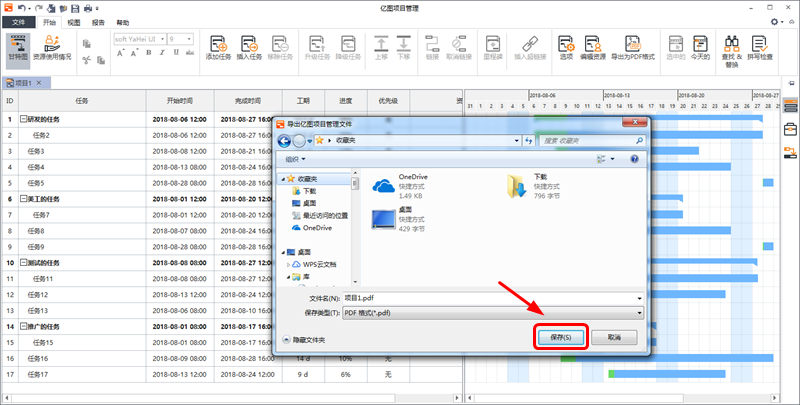This screenshot has height=405, width=800.
Task: Click the 优先级 column header
Action: click(x=388, y=101)
